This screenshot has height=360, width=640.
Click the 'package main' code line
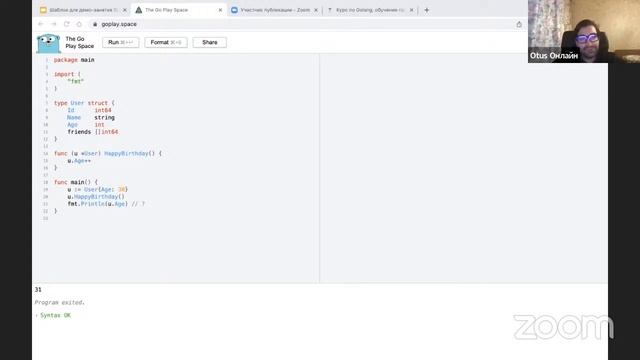74,60
